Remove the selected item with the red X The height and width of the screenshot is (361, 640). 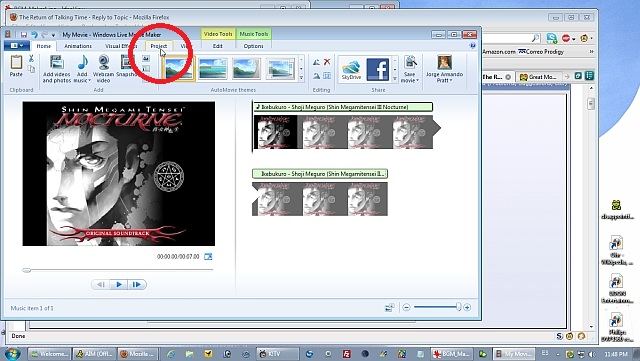pyautogui.click(x=327, y=62)
